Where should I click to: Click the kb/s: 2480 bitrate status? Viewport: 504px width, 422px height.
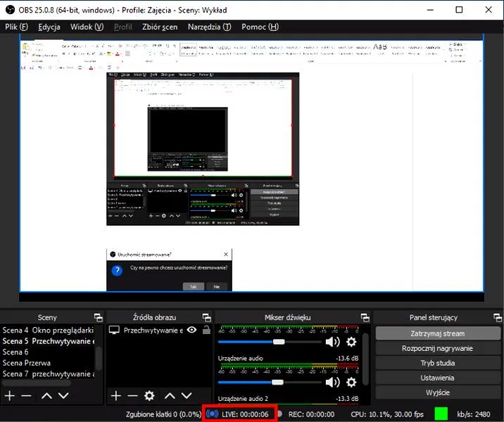[474, 414]
